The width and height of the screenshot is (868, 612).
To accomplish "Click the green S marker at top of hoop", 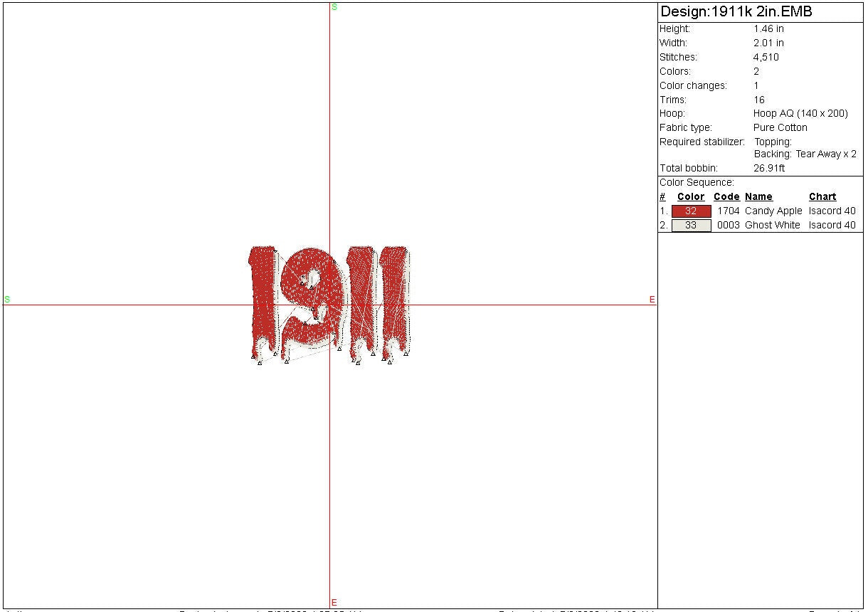I will [334, 7].
